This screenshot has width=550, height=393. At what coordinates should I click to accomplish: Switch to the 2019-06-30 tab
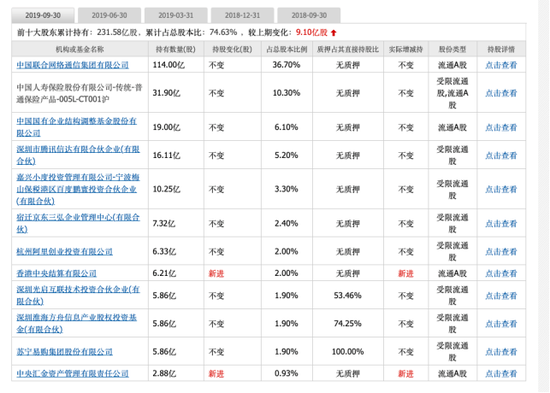[x=109, y=15]
